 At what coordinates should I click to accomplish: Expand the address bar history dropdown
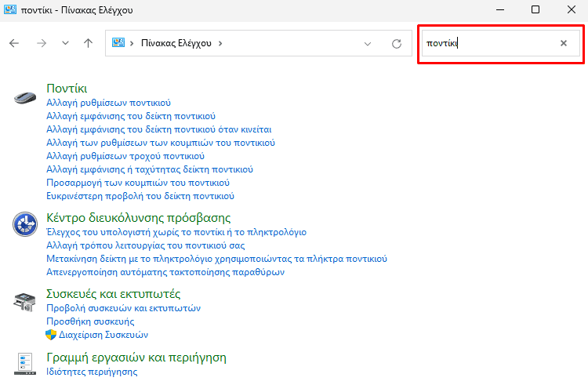(368, 44)
